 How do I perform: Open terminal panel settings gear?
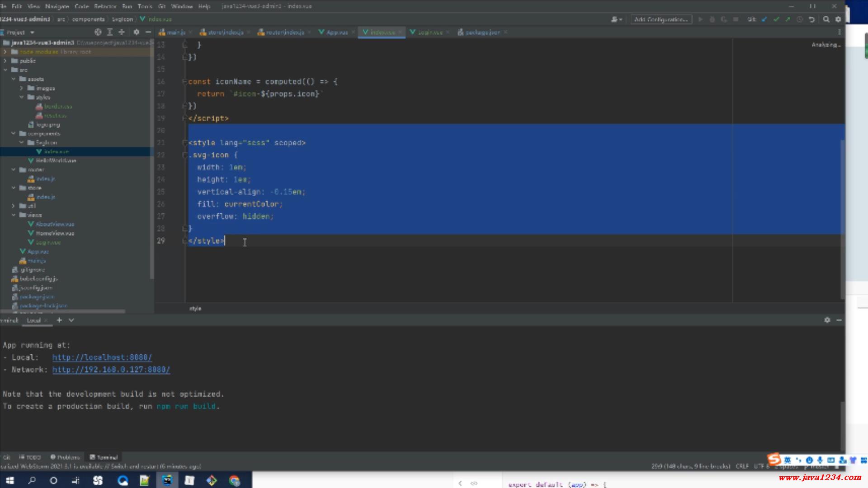827,320
